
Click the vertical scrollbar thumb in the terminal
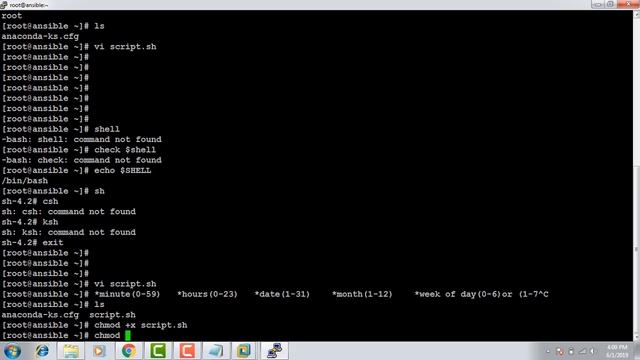636,249
